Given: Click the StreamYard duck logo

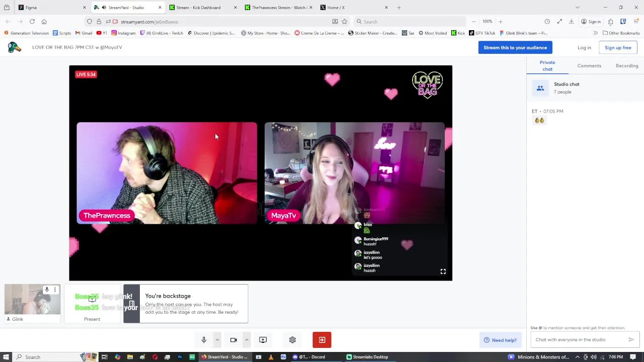Looking at the screenshot, I should point(15,47).
